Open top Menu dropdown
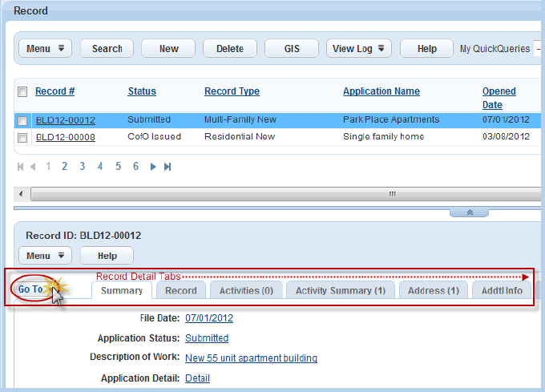545x392 pixels. pos(45,48)
